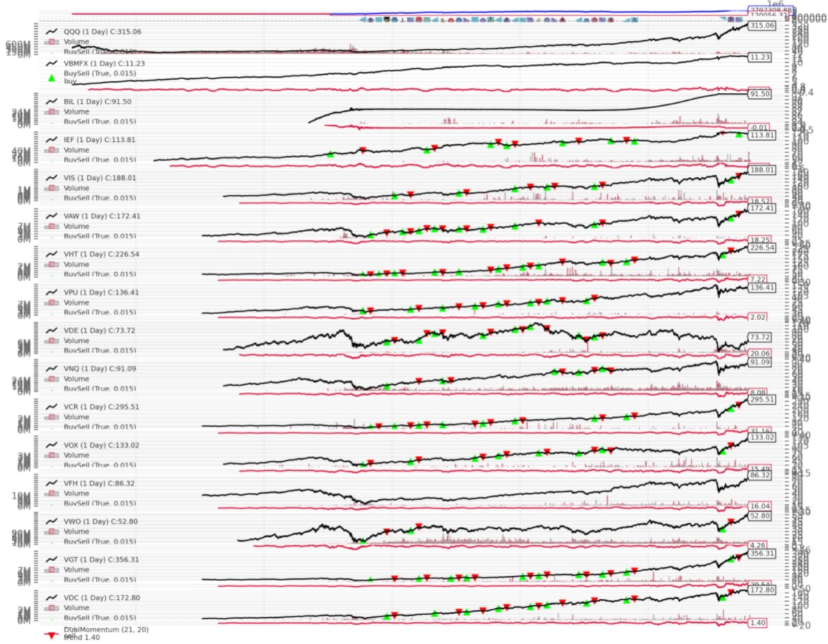Screen dimensions: 828x644
Task: Click the Volume swatch in the VFH legend
Action: tap(51, 493)
